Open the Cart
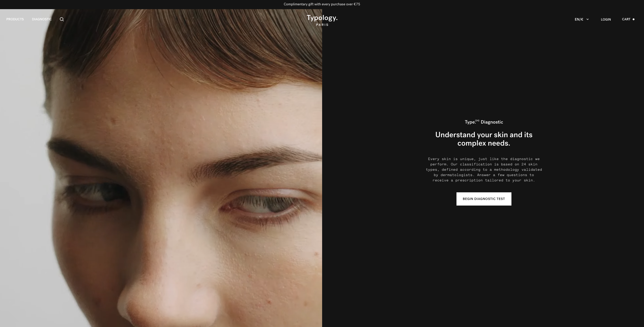644x327 pixels. [626, 19]
